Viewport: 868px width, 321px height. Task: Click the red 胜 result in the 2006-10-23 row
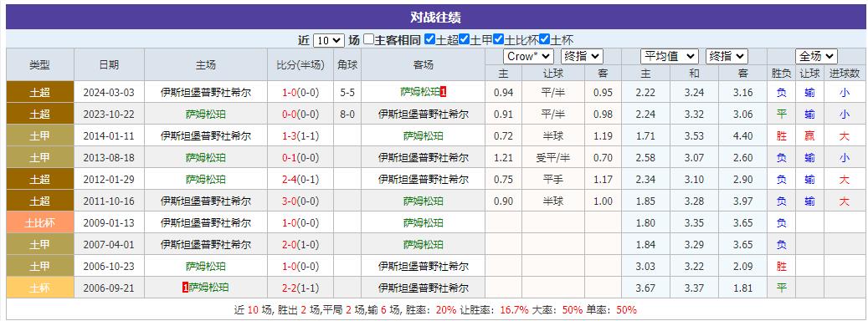click(x=782, y=267)
